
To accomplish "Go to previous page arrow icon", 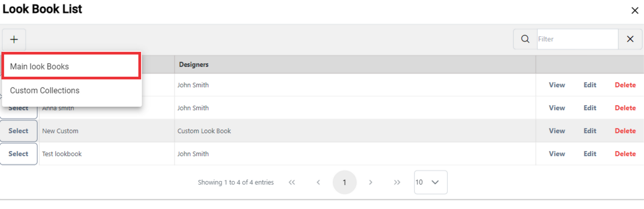I will (x=318, y=182).
